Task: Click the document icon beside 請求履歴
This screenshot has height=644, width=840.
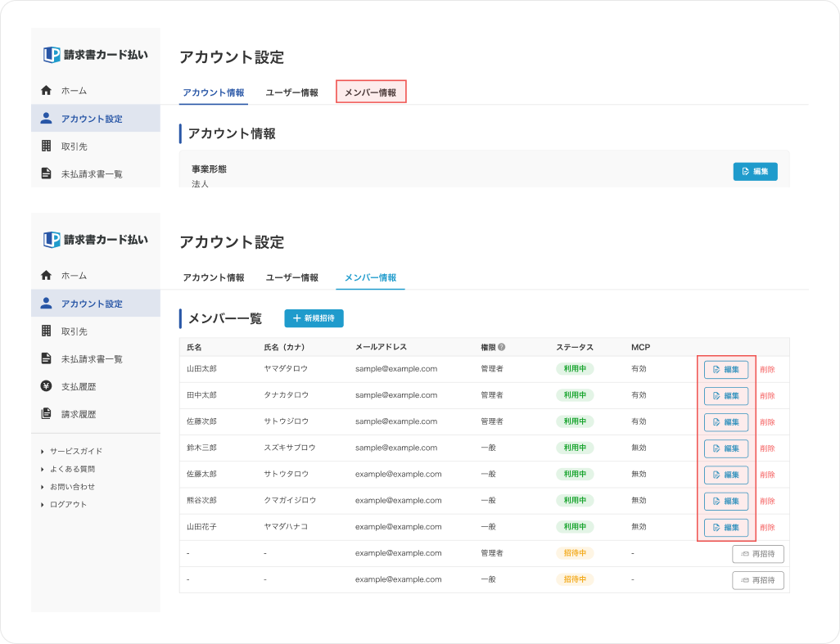Action: tap(46, 413)
